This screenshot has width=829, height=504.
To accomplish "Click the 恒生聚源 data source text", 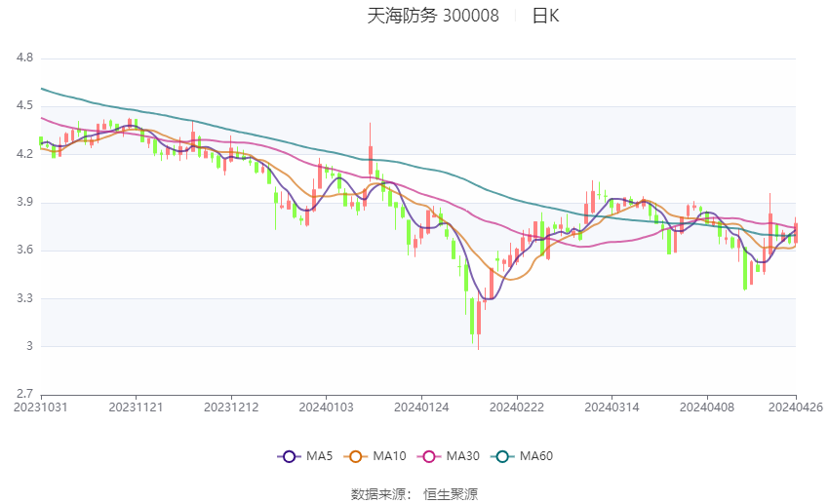I will click(451, 494).
